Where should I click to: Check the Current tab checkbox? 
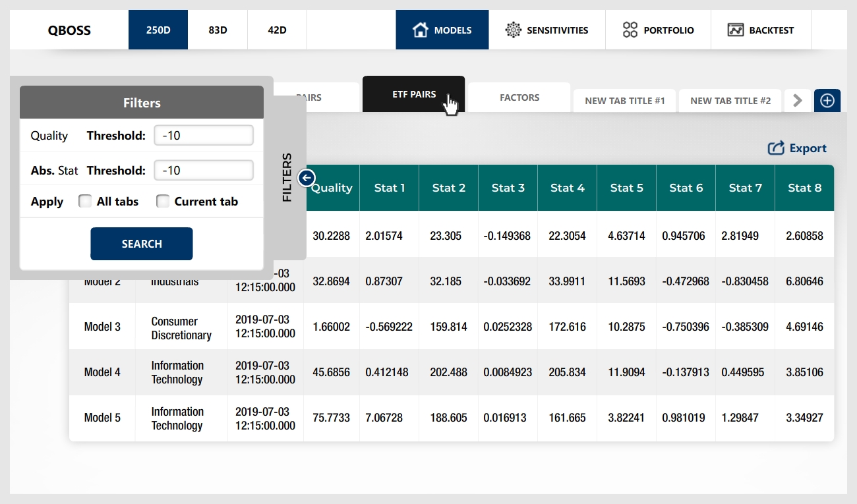click(x=163, y=202)
